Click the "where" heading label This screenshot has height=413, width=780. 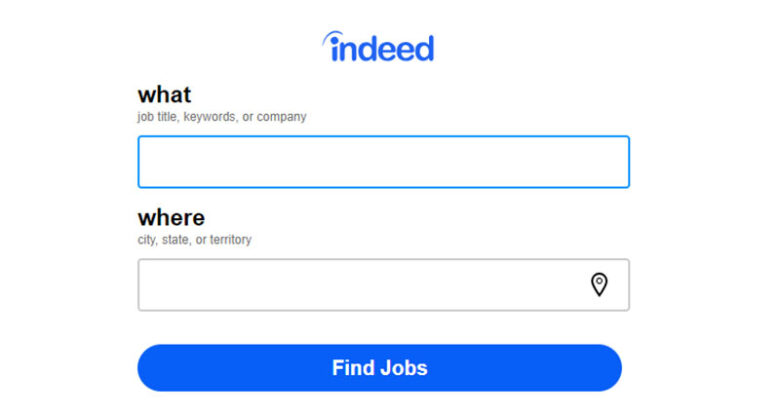click(171, 218)
